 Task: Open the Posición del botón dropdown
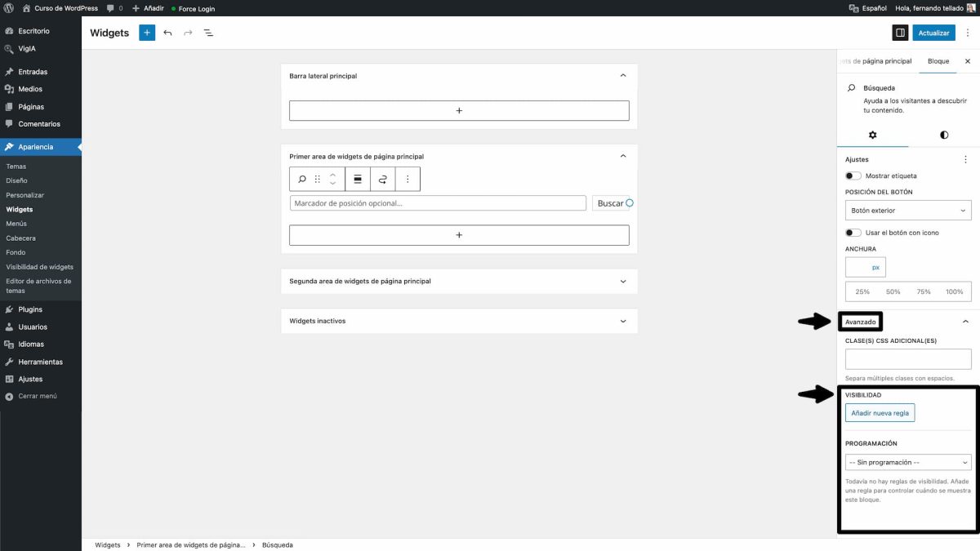point(907,210)
